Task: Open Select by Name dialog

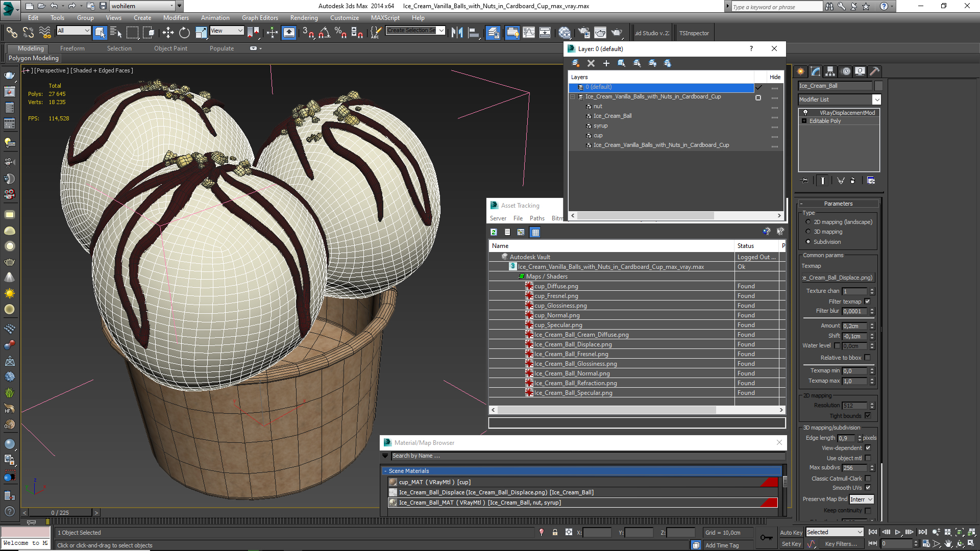Action: (x=116, y=33)
